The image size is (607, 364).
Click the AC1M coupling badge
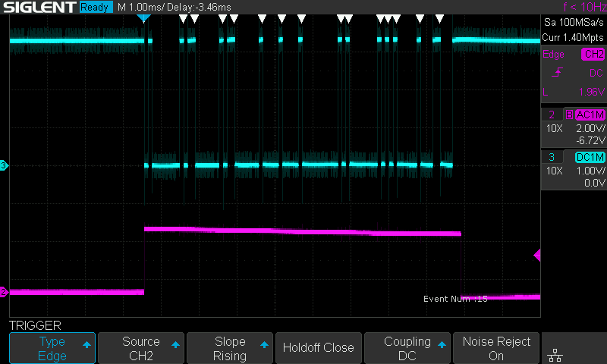click(590, 115)
